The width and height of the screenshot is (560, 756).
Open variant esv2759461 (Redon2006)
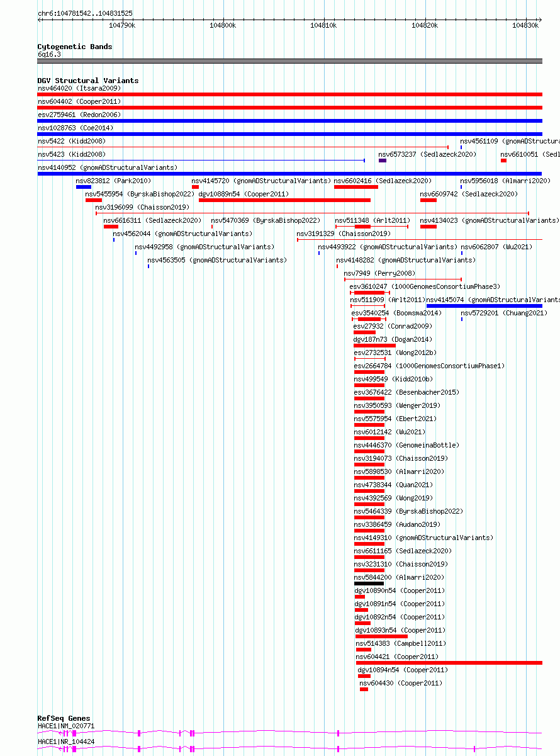point(79,115)
